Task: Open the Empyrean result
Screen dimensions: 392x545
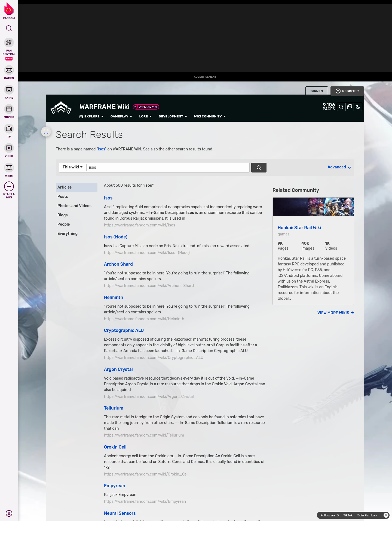Action: 115,486
